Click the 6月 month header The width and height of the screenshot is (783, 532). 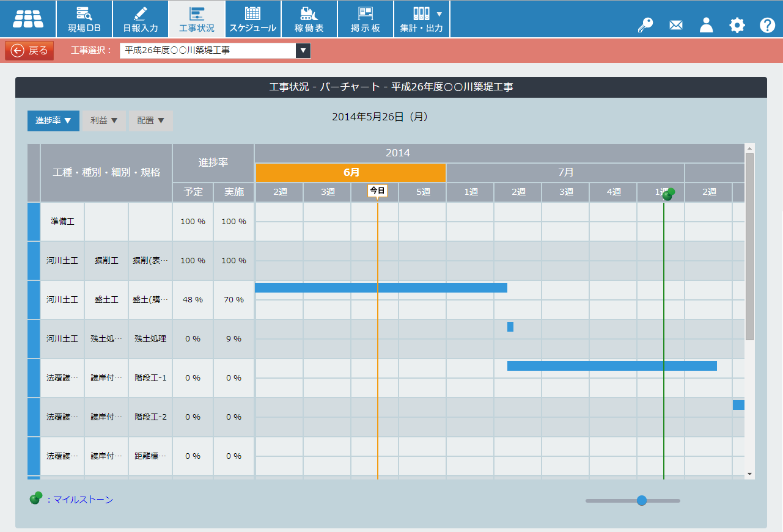(351, 173)
